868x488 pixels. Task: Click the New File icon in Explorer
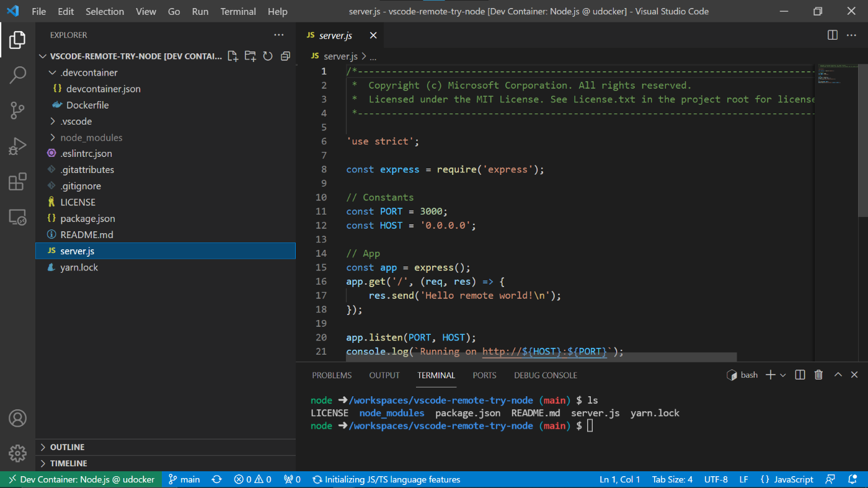(232, 56)
